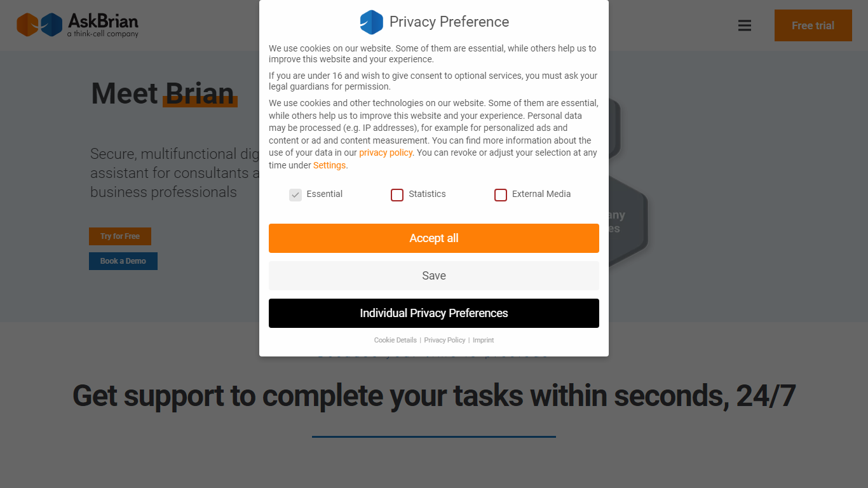Click the Free trial button in the header
This screenshot has height=488, width=868.
[x=813, y=25]
